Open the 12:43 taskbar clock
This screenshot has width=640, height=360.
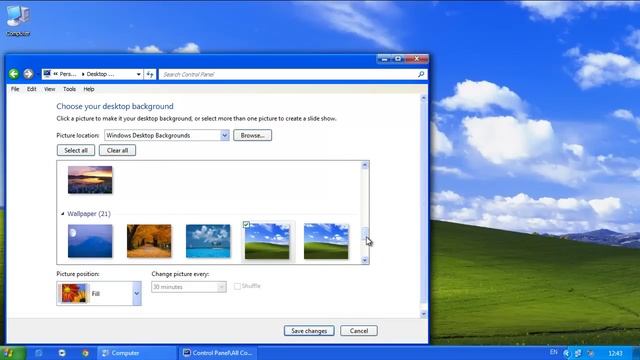coord(615,353)
